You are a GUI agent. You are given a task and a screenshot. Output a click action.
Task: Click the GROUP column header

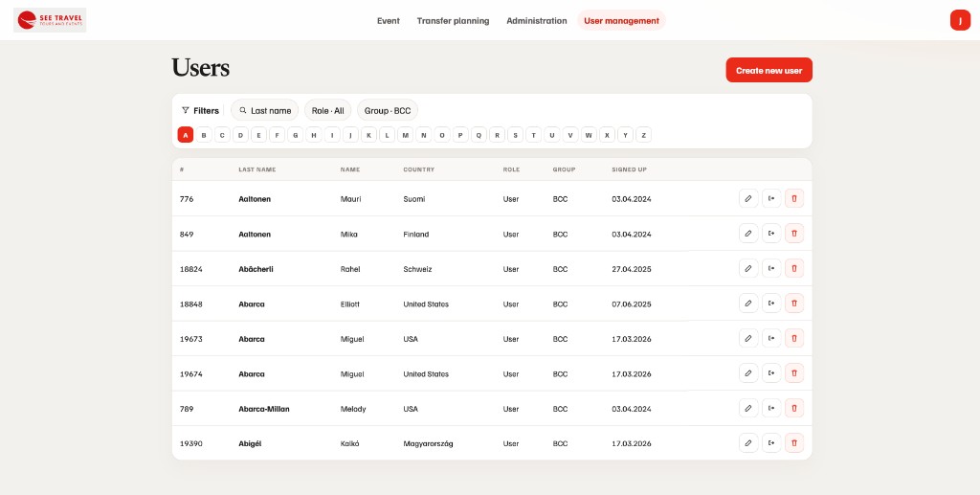564,169
